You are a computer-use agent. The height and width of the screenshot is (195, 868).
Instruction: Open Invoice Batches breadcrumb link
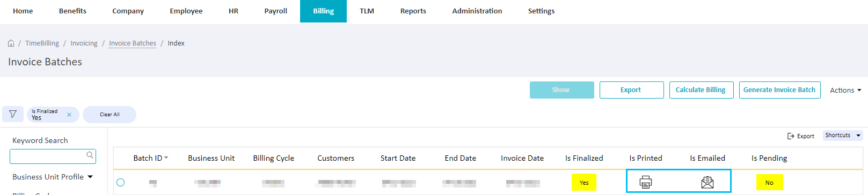tap(133, 43)
